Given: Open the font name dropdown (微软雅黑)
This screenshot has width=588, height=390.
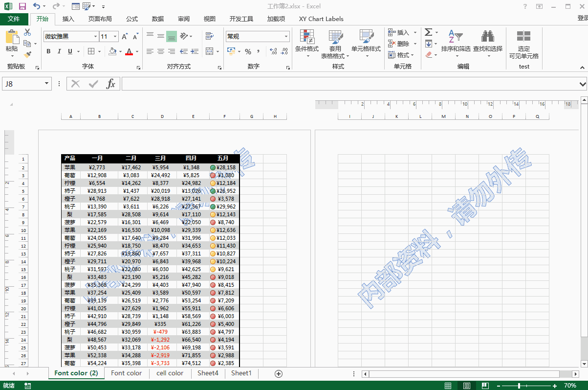Looking at the screenshot, I should [x=95, y=37].
